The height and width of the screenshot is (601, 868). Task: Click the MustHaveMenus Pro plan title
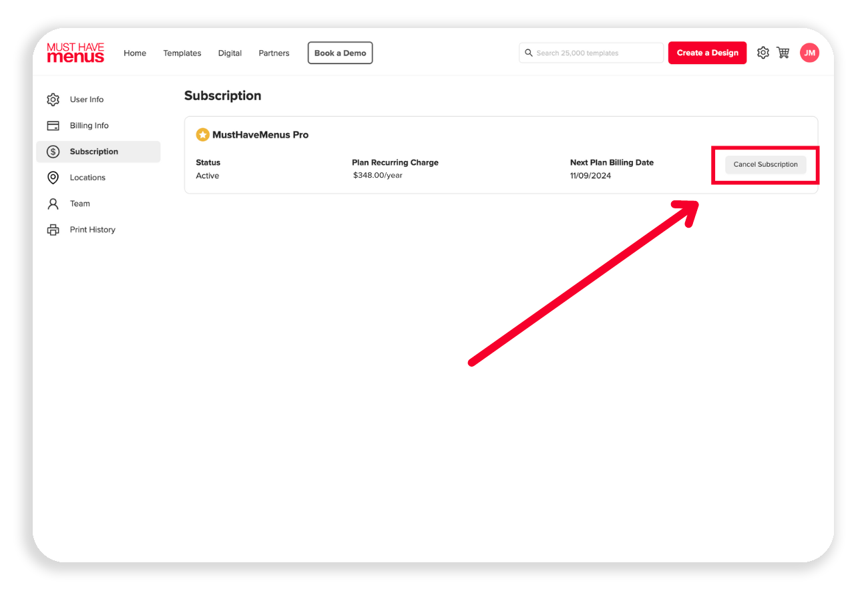(x=260, y=135)
